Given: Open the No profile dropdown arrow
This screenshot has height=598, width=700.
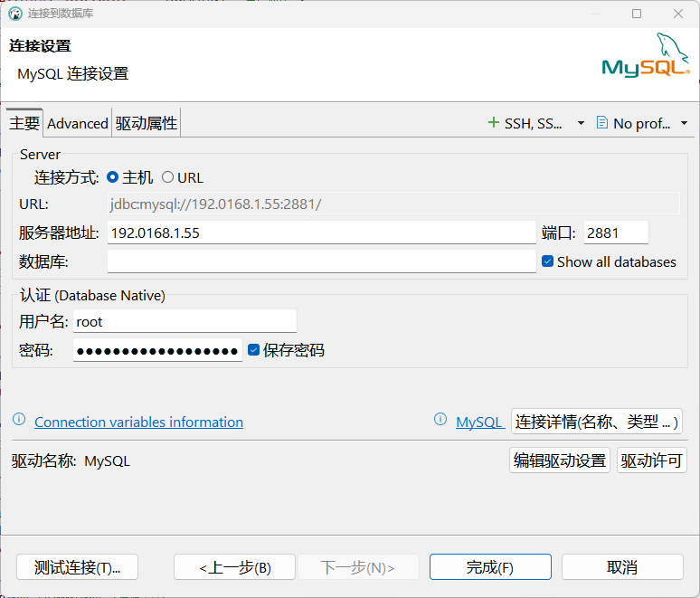Looking at the screenshot, I should [x=684, y=123].
